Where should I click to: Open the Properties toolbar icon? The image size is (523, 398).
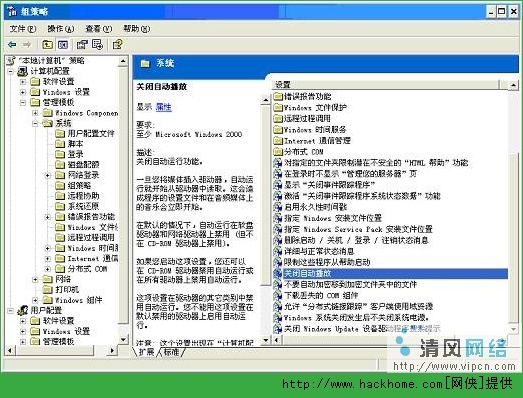click(x=82, y=44)
